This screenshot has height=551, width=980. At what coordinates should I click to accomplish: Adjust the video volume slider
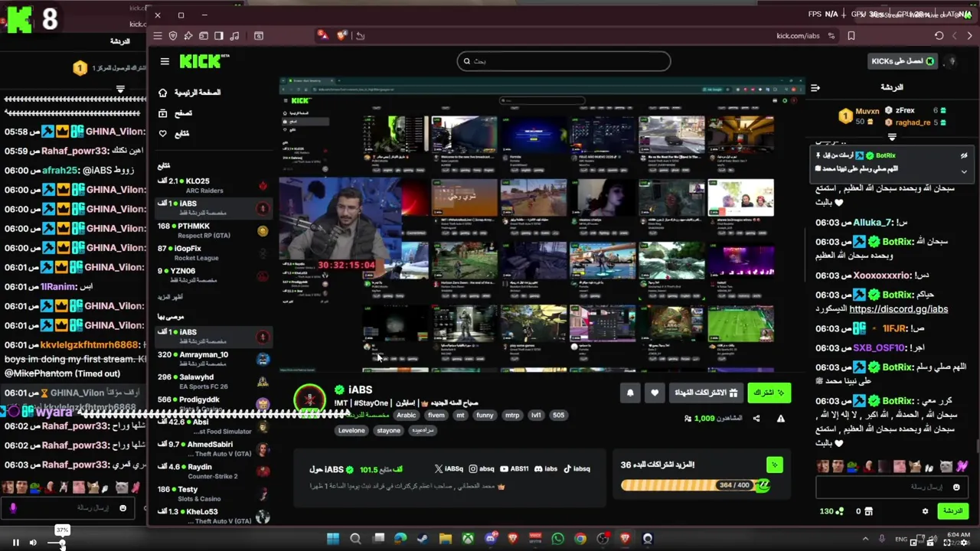click(57, 543)
